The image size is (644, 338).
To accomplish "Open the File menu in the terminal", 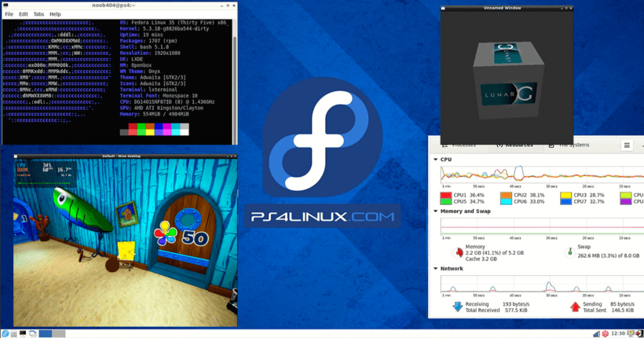I will pos(9,14).
